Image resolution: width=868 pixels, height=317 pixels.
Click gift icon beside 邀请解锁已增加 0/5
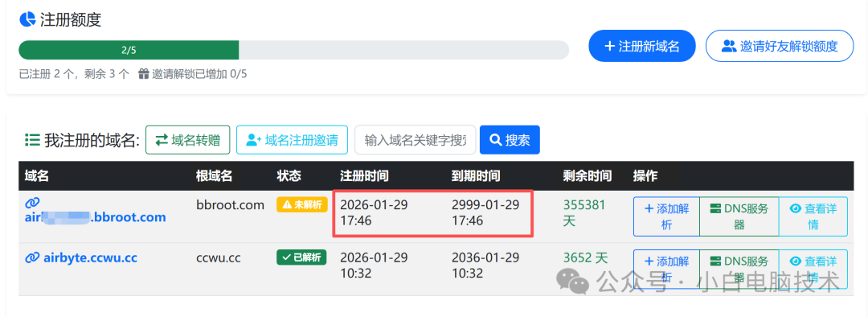[144, 74]
